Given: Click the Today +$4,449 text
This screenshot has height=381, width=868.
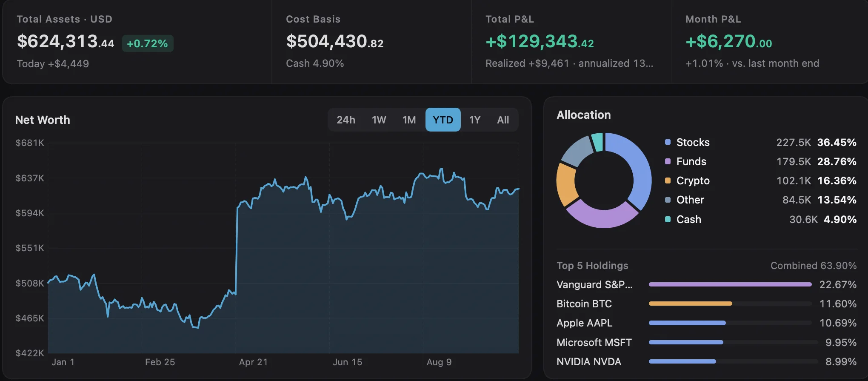Looking at the screenshot, I should pos(53,64).
